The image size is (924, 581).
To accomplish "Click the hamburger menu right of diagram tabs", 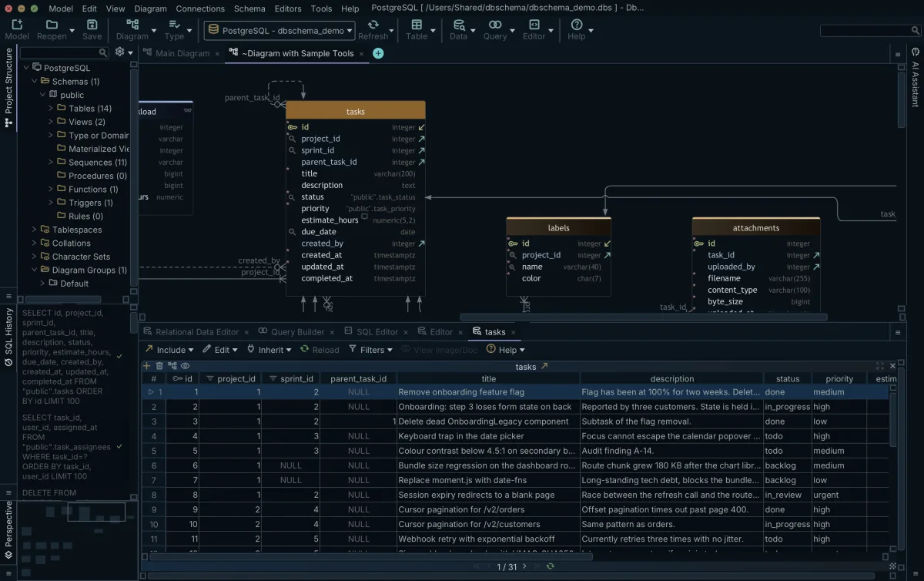I will [x=898, y=54].
